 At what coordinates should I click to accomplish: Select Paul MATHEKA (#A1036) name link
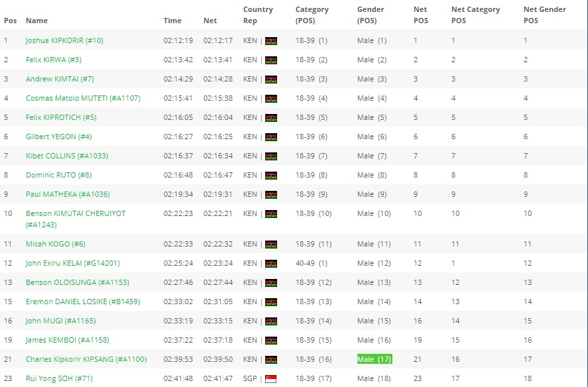coord(68,194)
